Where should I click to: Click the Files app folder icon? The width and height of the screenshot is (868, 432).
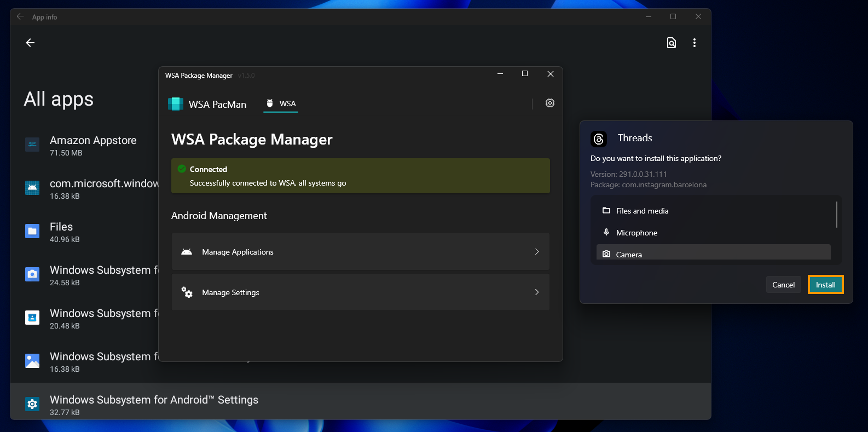tap(32, 231)
